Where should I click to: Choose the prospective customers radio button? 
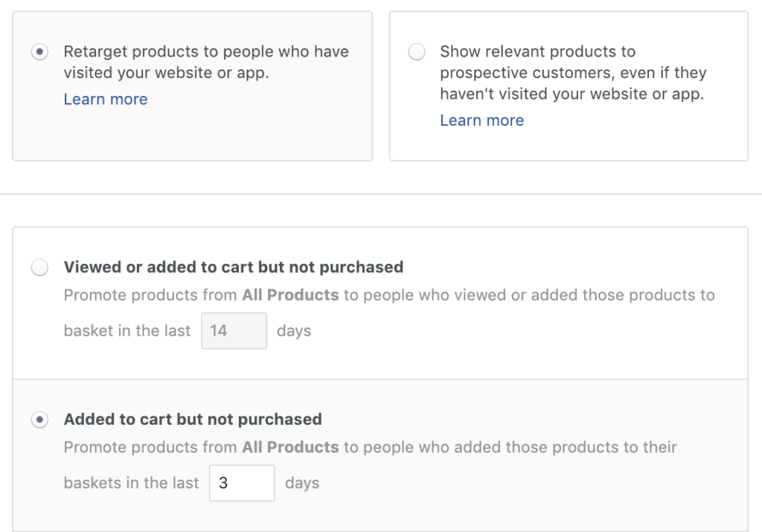417,51
